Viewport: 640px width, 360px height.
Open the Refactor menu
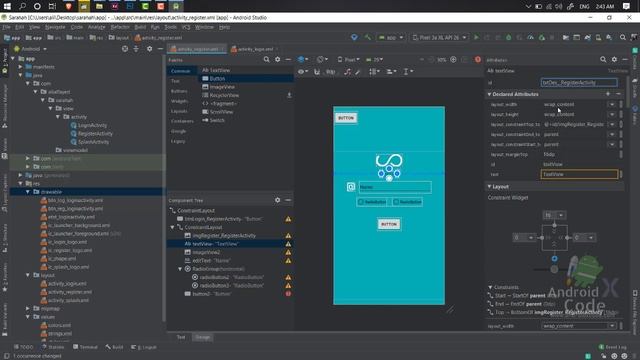click(120, 27)
